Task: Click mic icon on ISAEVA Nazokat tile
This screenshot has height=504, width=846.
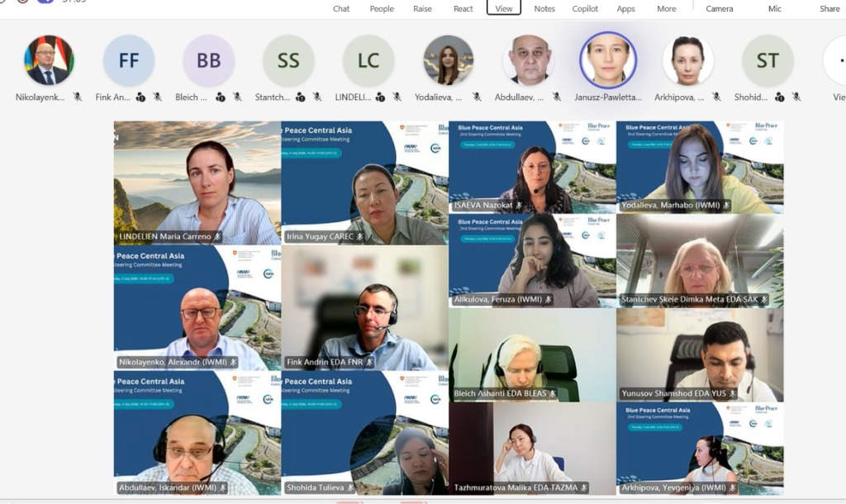Action: pos(519,205)
